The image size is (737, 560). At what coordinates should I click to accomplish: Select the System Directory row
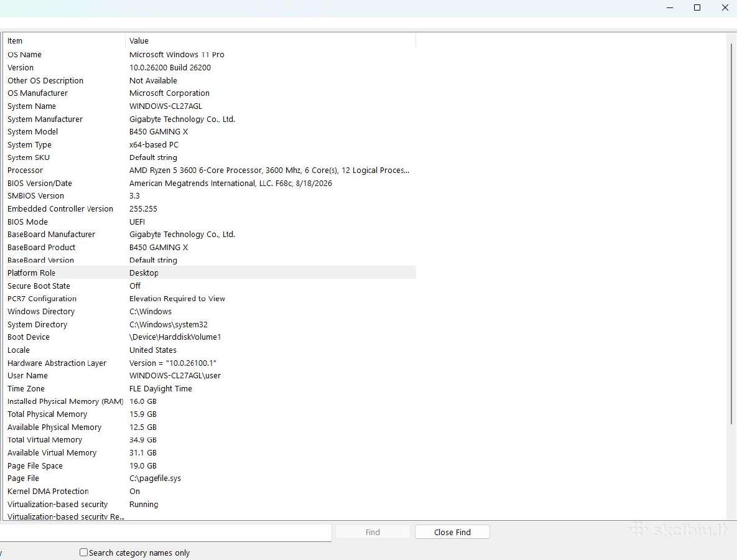click(210, 324)
